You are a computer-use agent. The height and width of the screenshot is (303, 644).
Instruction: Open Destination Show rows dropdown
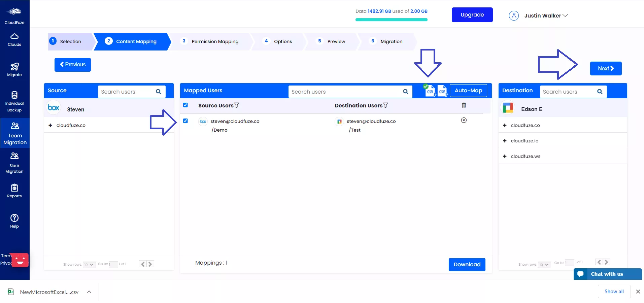click(544, 265)
